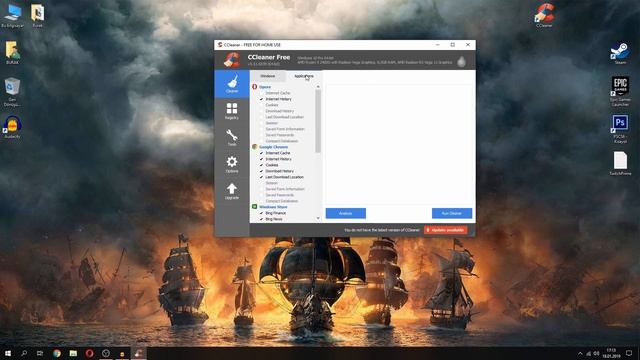The image size is (640, 360).
Task: Click the Update available button
Action: pos(445,230)
